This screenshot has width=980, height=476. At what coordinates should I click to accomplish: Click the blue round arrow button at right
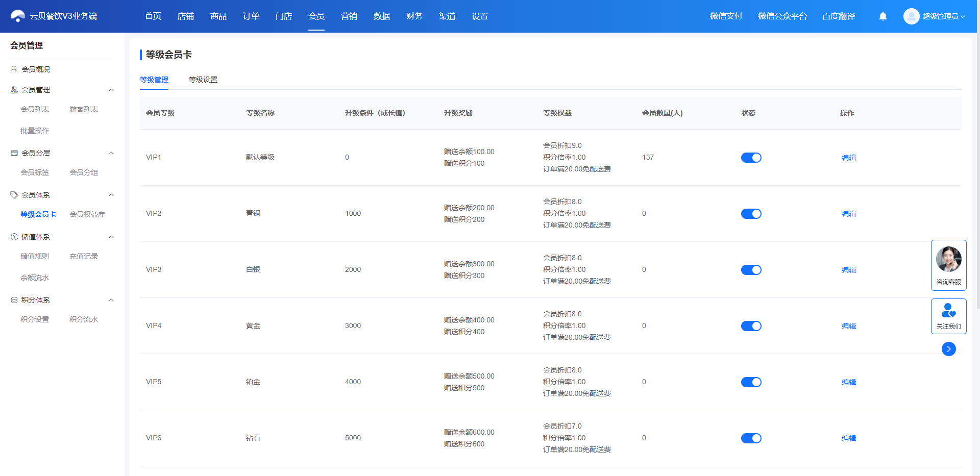pos(949,349)
